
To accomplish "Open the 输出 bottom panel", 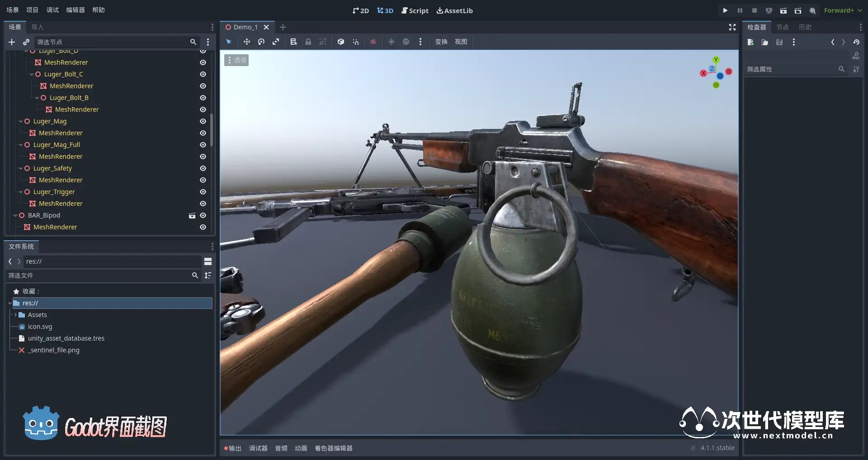I will [x=233, y=448].
